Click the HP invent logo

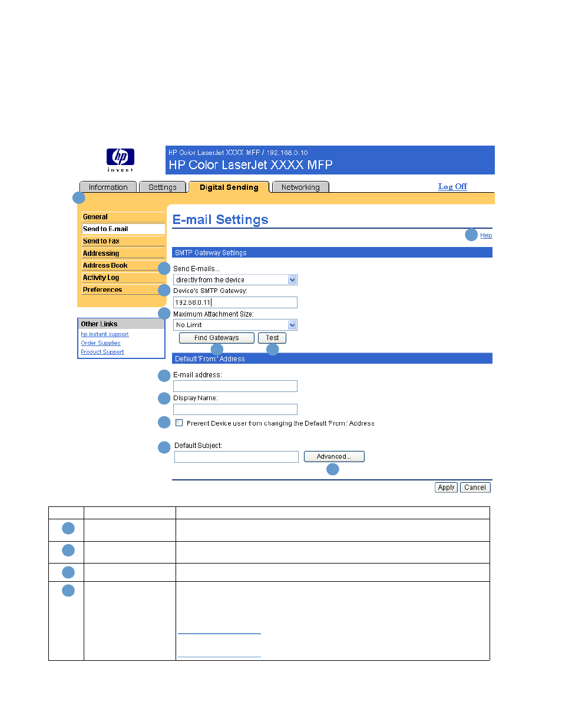pyautogui.click(x=120, y=160)
